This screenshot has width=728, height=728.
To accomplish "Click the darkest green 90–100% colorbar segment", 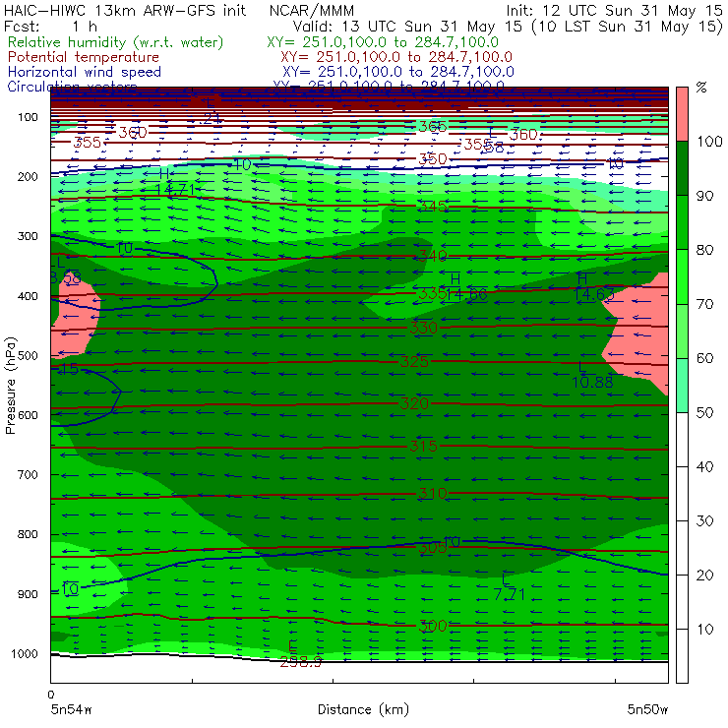I will tap(682, 168).
